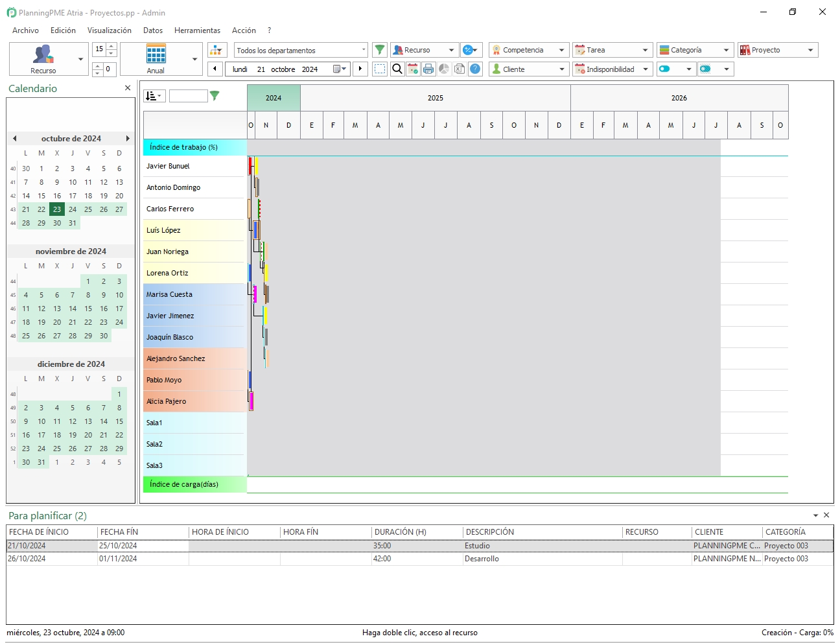Click the resource search input field
The image size is (840, 643).
188,96
